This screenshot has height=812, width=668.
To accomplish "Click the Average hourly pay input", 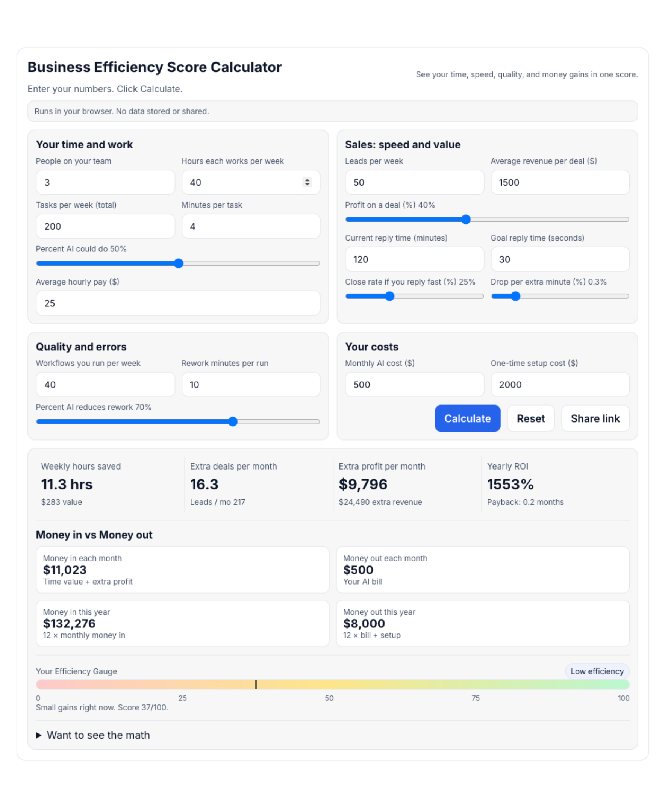I will (x=178, y=303).
